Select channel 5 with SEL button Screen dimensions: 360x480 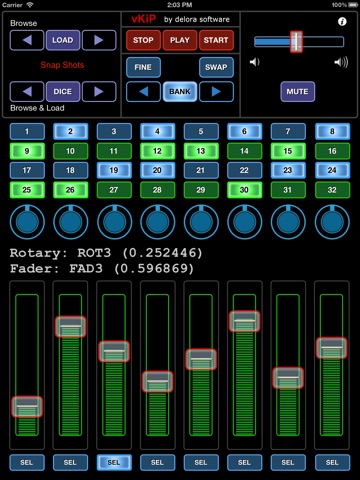201,462
